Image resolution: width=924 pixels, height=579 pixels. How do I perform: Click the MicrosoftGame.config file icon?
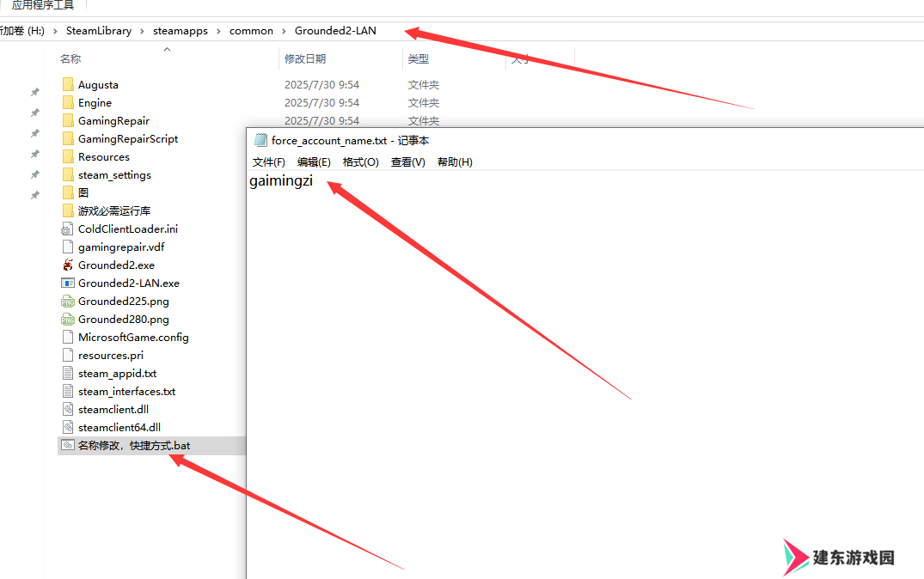(68, 337)
